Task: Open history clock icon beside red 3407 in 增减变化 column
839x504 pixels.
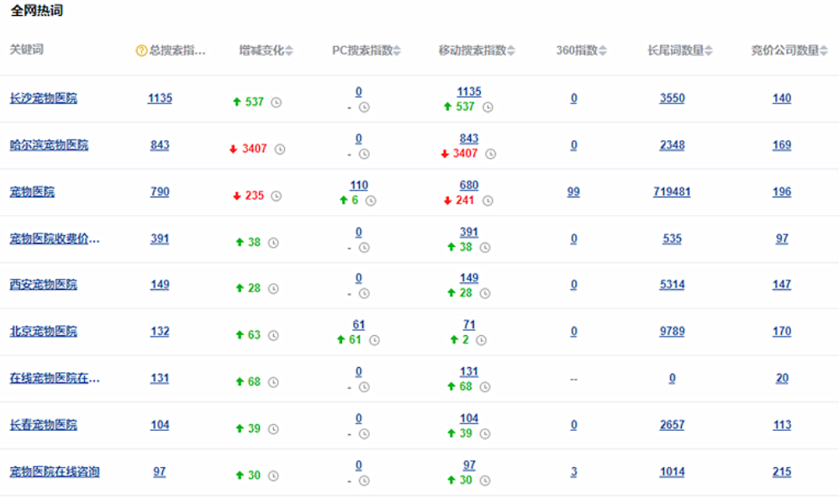Action: (x=280, y=150)
